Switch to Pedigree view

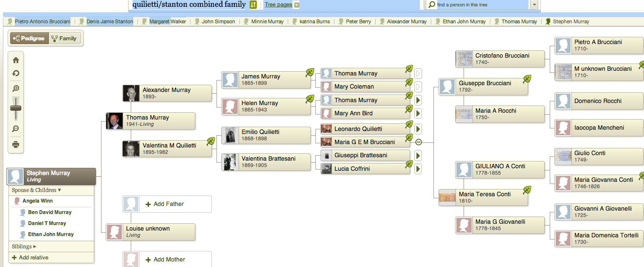click(x=29, y=39)
